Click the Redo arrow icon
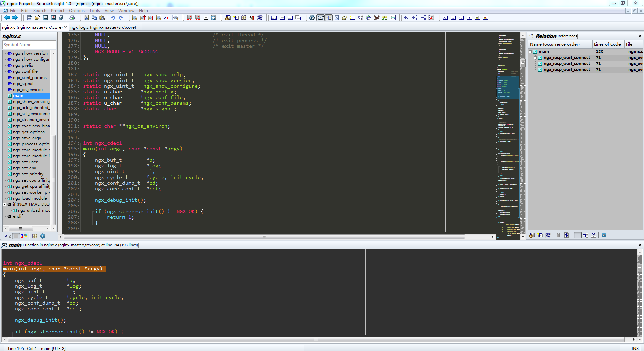Screen dimensions: 644x351 tap(121, 18)
